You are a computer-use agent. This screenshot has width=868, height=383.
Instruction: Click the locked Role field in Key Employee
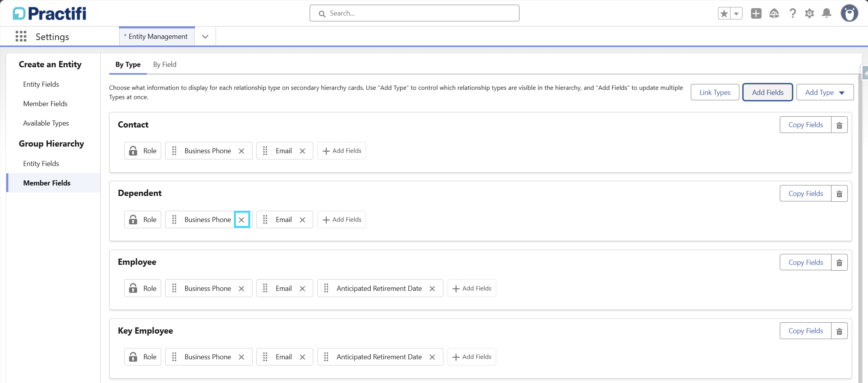[x=143, y=357]
